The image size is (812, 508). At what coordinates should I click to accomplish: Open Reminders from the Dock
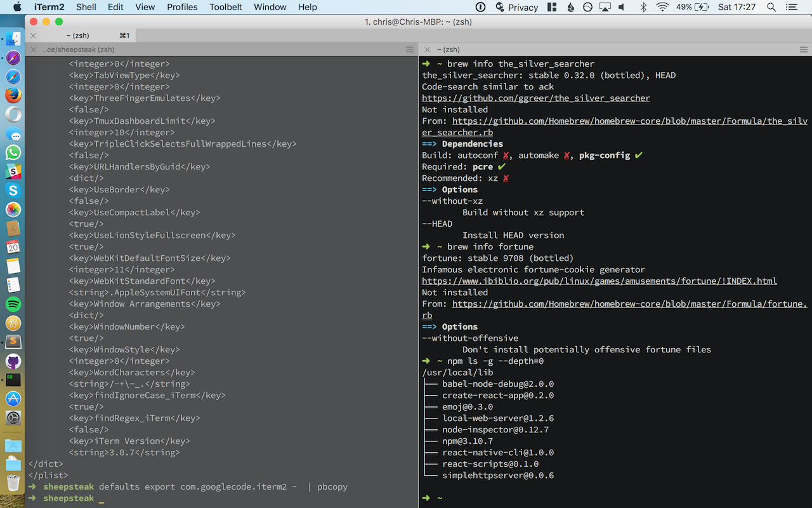13,285
